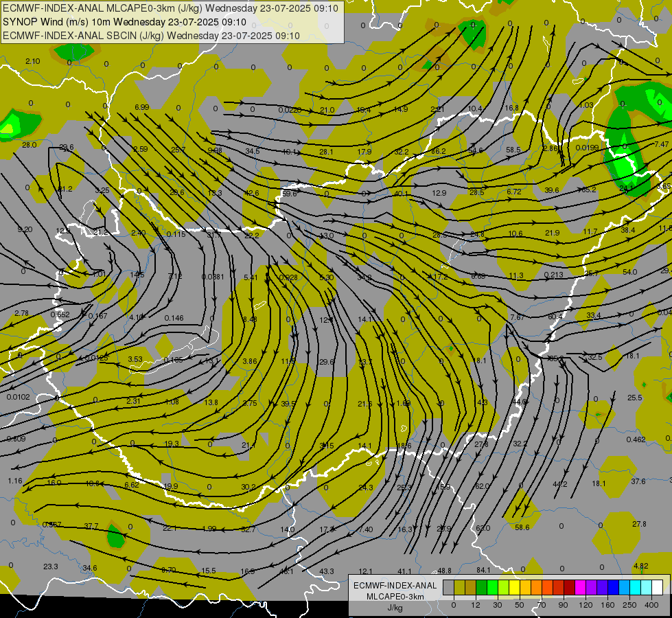The width and height of the screenshot is (672, 618).
Task: Click the map value '28.1'
Action: click(326, 152)
